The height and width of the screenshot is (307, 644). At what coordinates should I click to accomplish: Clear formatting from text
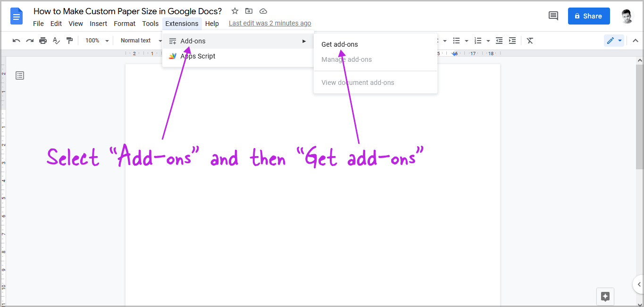(x=529, y=41)
